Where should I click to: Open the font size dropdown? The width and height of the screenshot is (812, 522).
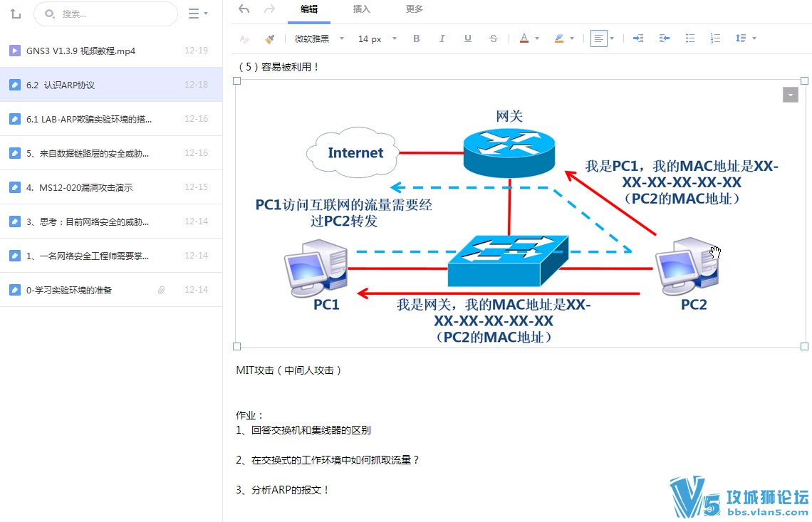374,38
